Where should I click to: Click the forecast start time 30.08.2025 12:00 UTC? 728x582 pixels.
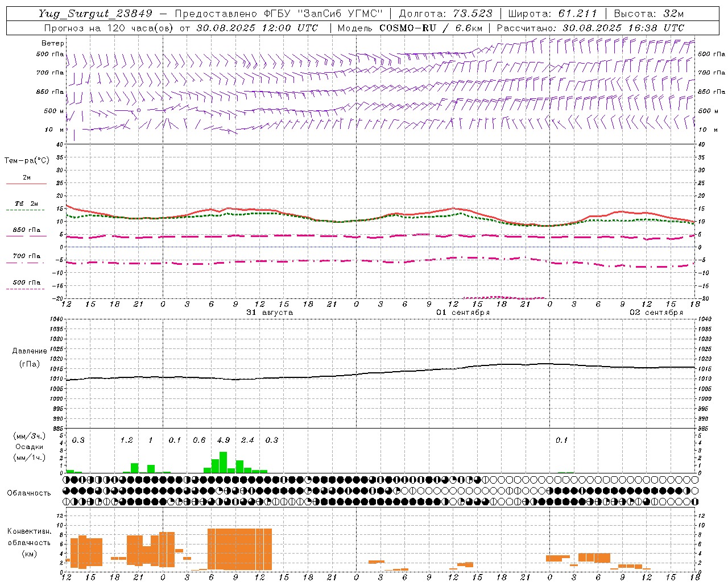click(x=257, y=28)
